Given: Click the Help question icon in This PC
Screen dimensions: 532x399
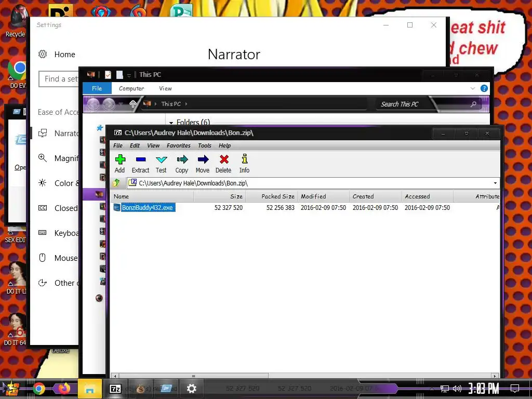Looking at the screenshot, I should coord(484,88).
